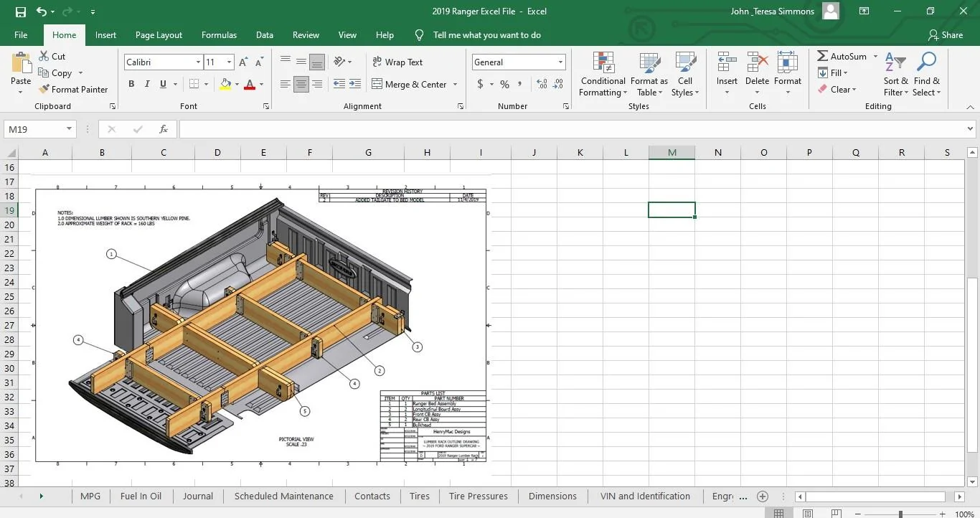980x518 pixels.
Task: Open Sort & Filter
Action: click(x=895, y=75)
